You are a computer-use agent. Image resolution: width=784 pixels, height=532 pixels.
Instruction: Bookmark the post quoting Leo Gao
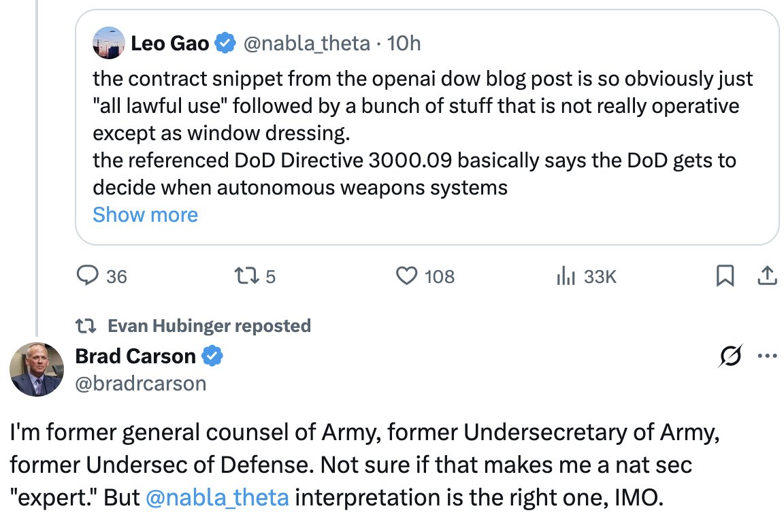(x=725, y=276)
